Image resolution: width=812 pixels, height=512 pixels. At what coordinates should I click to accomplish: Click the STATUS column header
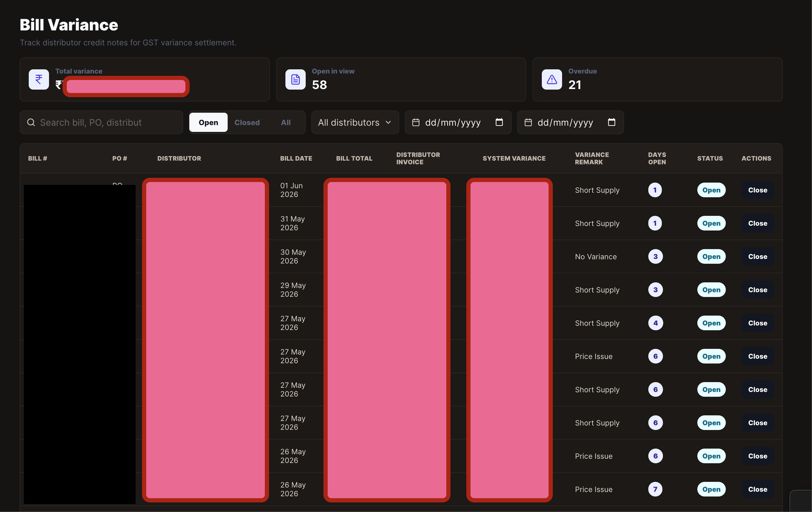click(x=710, y=159)
